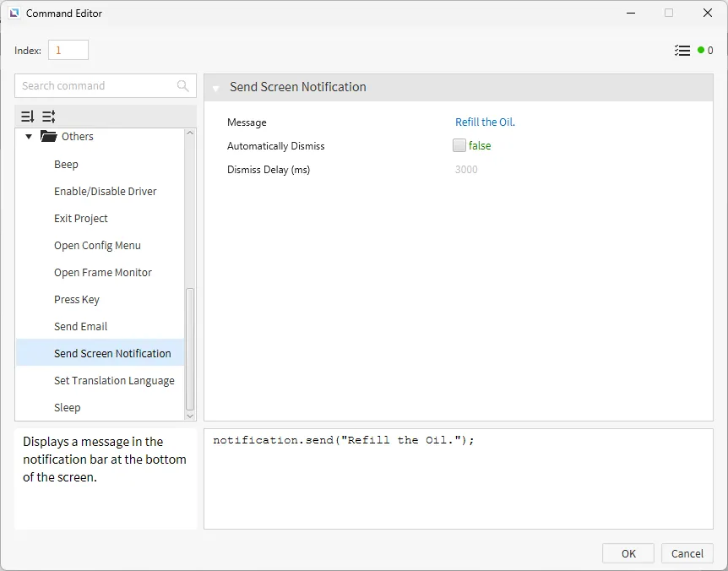This screenshot has height=571, width=728.
Task: Select the Set Translation Language command
Action: [114, 381]
